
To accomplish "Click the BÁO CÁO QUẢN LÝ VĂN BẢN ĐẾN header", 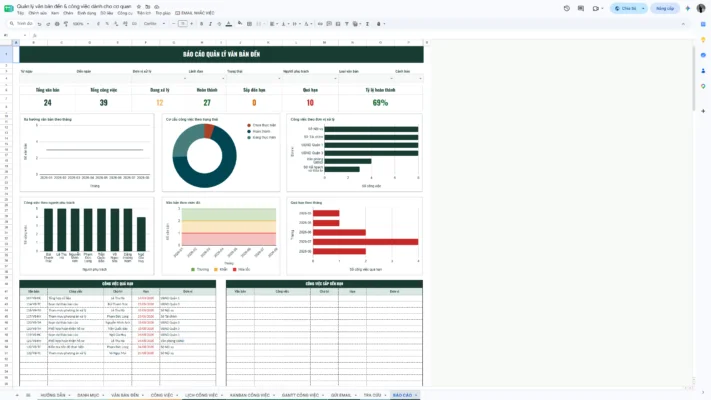I will (x=222, y=54).
